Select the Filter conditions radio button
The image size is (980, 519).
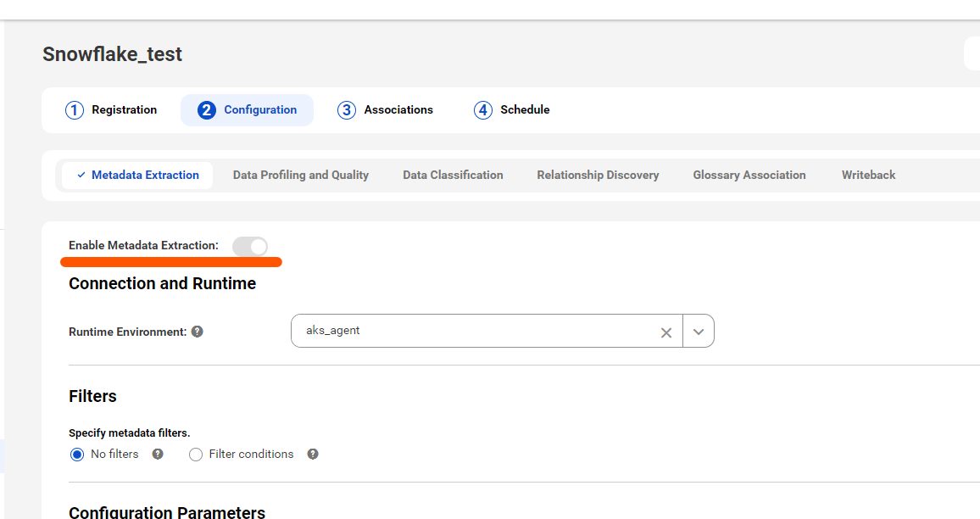pyautogui.click(x=196, y=455)
